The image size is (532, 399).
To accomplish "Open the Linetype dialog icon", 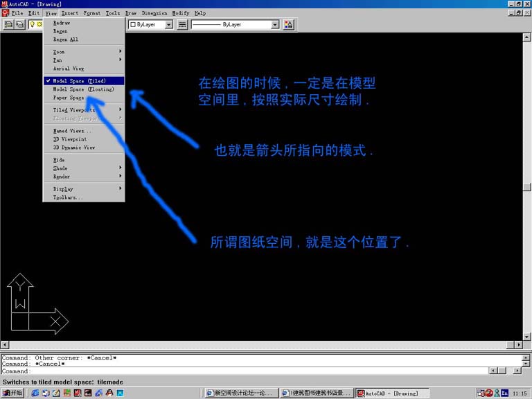I will [x=182, y=24].
